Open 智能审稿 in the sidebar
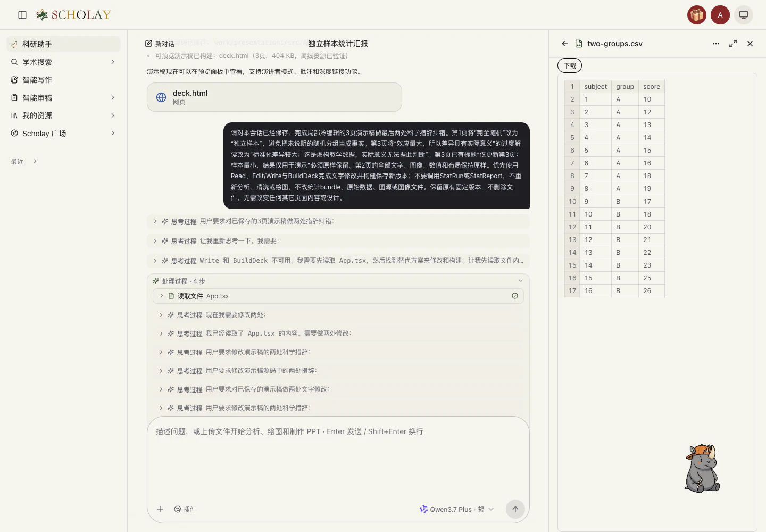 coord(64,97)
